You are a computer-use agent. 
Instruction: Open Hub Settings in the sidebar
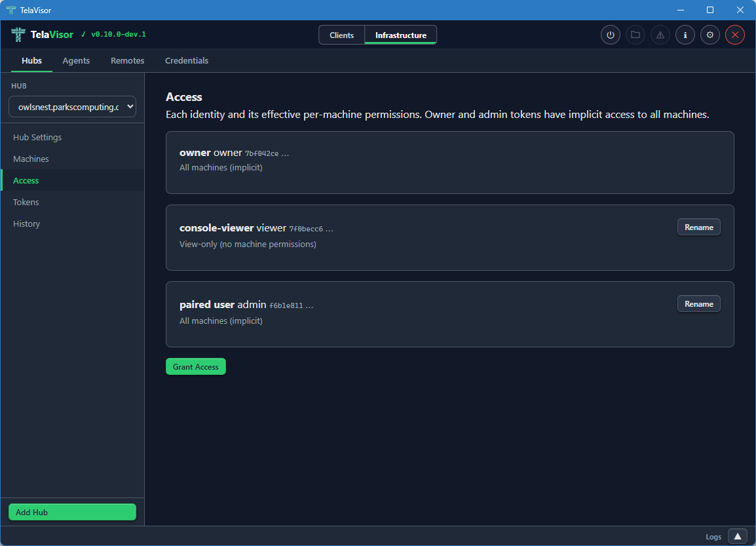tap(37, 138)
